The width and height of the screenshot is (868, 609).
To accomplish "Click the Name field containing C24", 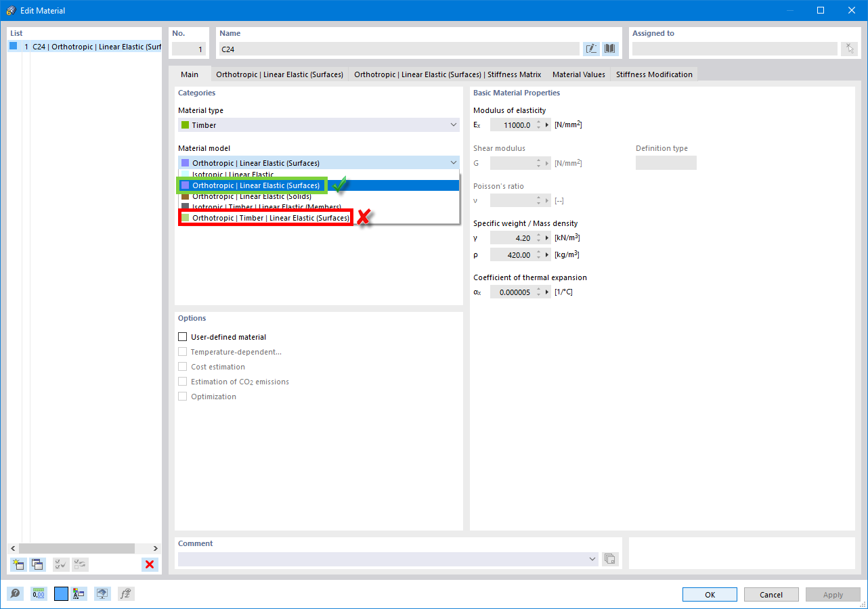I will point(399,49).
